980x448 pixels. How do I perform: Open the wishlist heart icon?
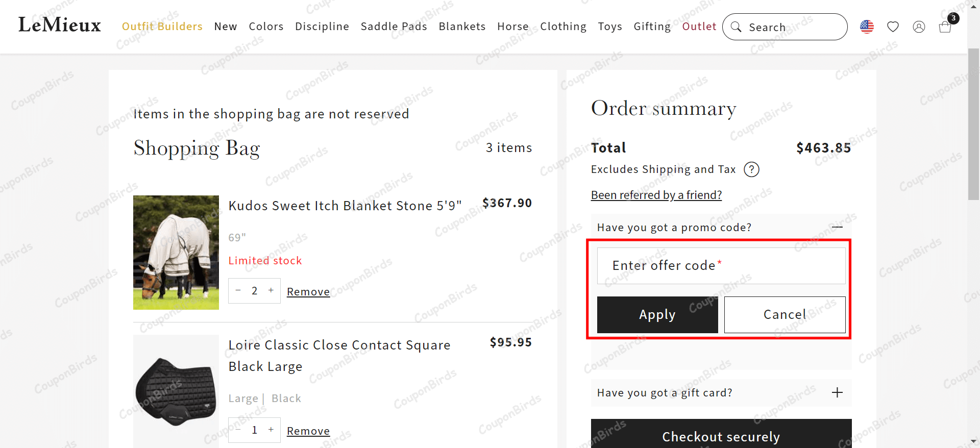pyautogui.click(x=893, y=27)
